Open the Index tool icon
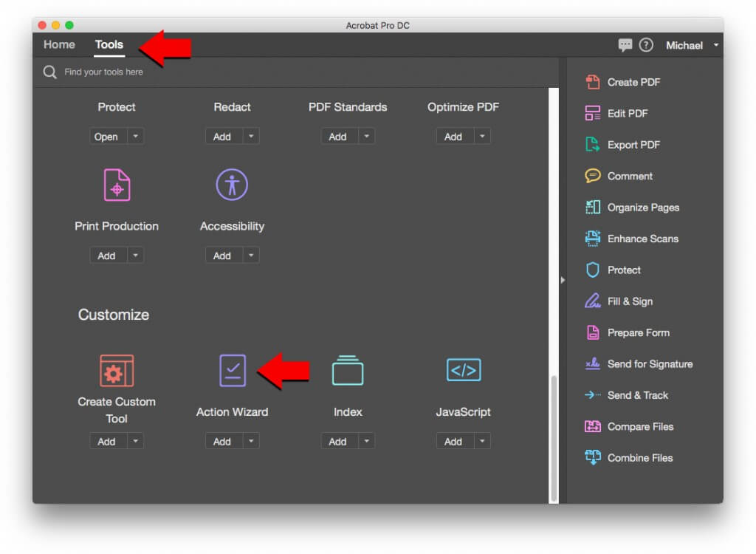756x554 pixels. pos(348,371)
